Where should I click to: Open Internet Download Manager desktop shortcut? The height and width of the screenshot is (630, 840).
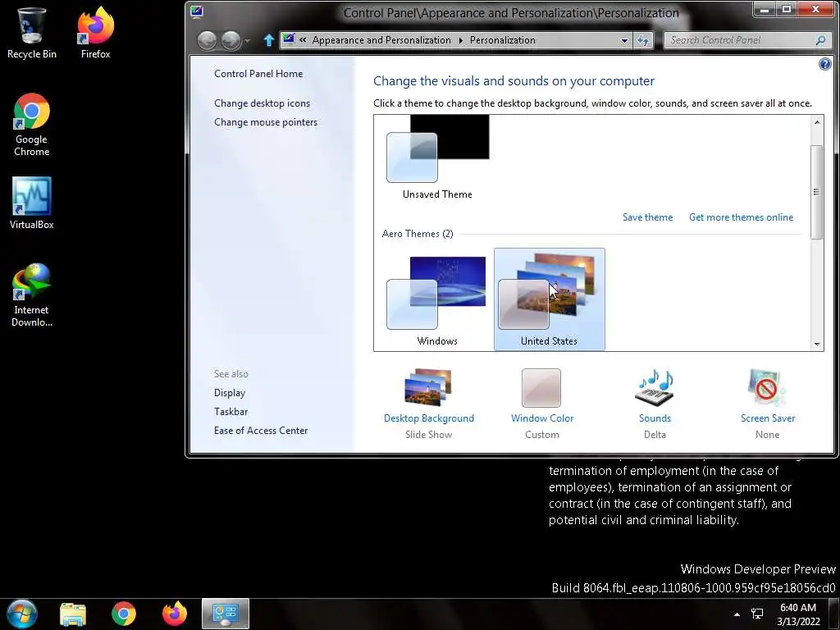click(x=32, y=295)
